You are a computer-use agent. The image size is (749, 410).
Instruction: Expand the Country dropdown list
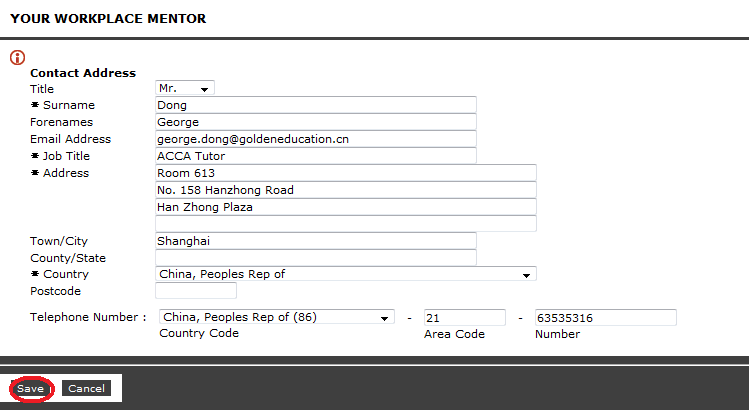tap(346, 274)
